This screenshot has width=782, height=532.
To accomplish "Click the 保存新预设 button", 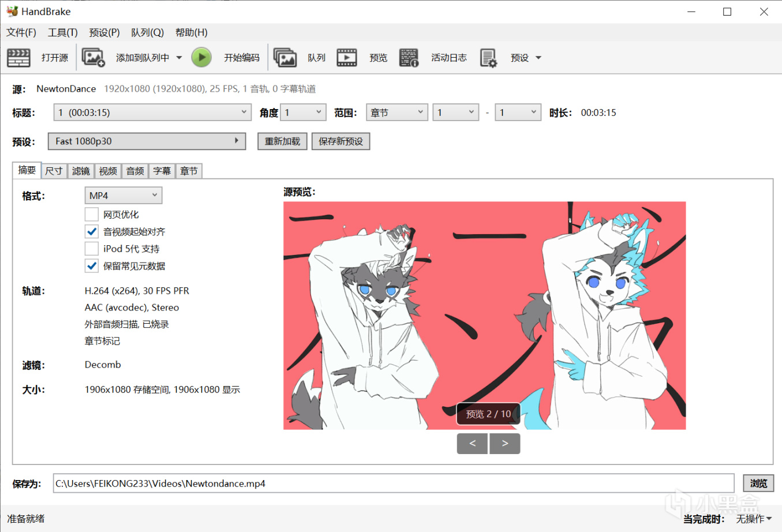I will click(341, 141).
